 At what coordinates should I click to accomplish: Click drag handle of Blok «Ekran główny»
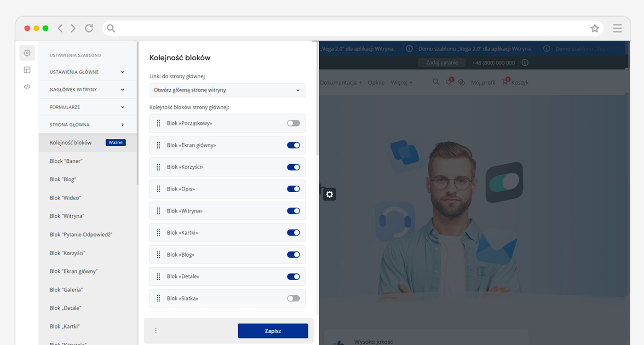(x=158, y=145)
